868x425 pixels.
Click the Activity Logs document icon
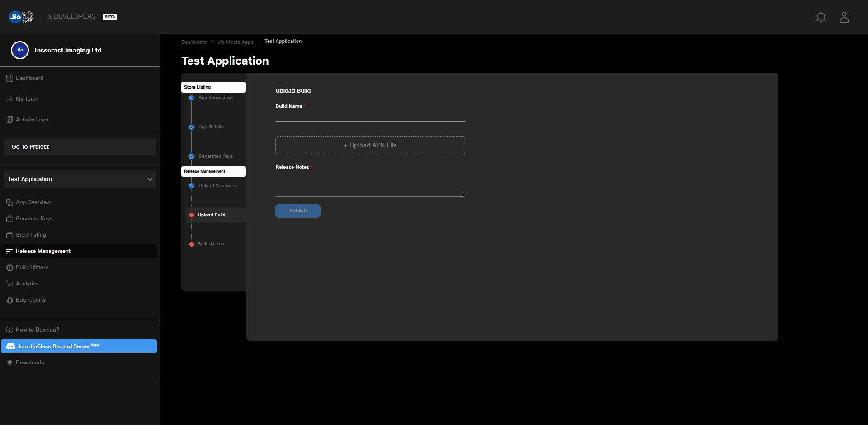tap(9, 120)
